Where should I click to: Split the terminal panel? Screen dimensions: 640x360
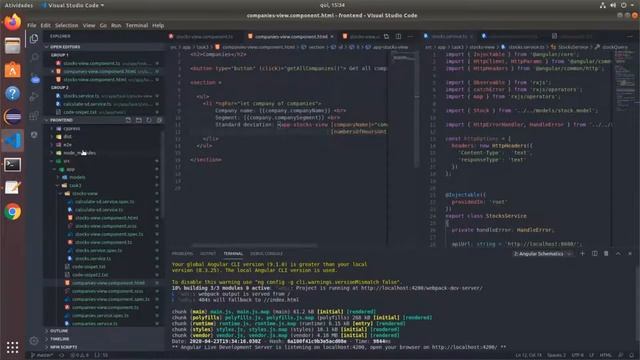coord(595,253)
